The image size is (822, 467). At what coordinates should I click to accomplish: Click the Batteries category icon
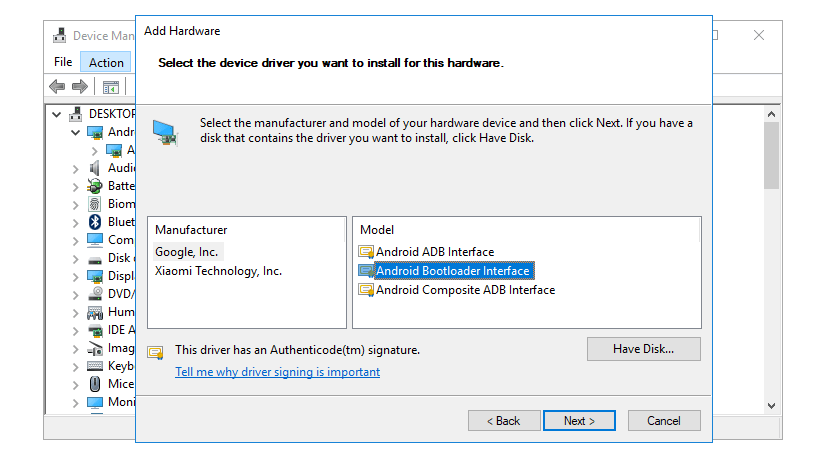[95, 186]
